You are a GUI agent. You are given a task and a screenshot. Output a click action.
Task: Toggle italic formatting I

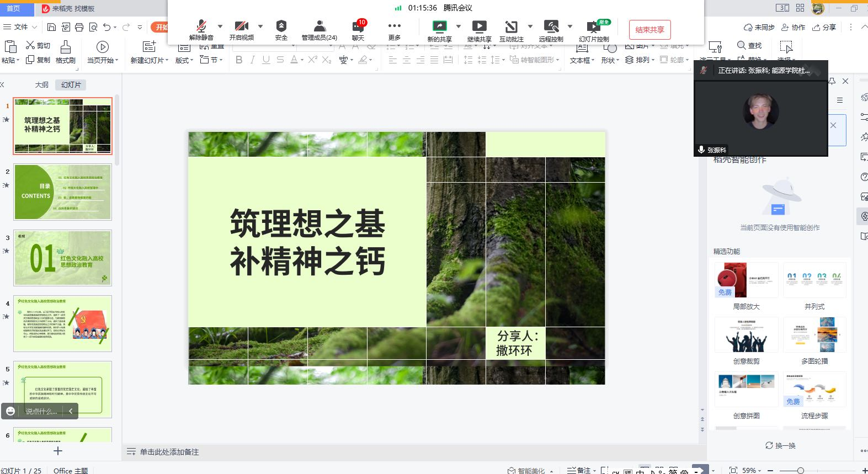(x=252, y=60)
